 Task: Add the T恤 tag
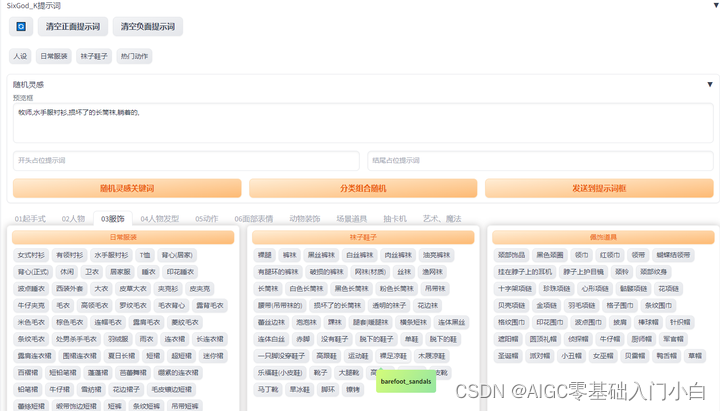[x=145, y=255]
